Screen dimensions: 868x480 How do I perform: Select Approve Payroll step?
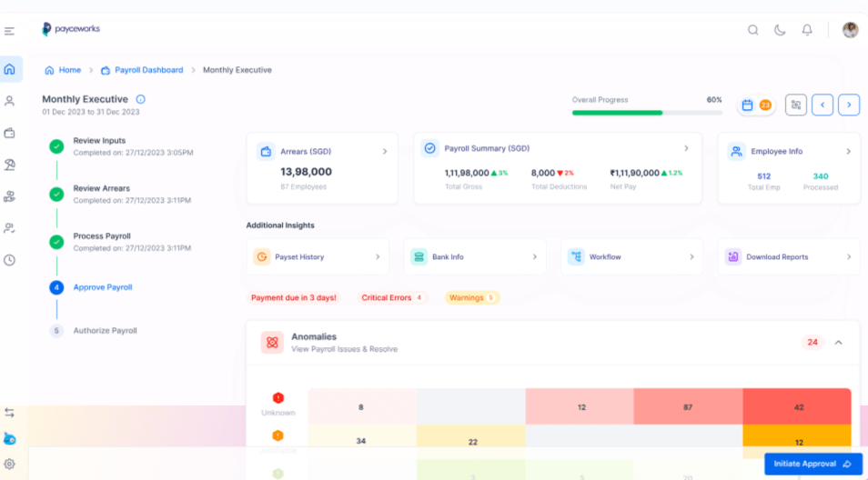click(x=103, y=287)
